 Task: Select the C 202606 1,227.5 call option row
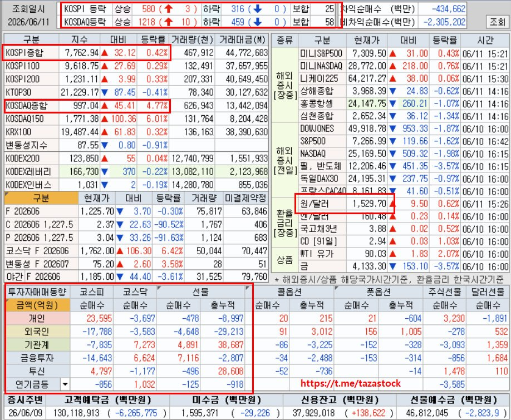pos(136,224)
